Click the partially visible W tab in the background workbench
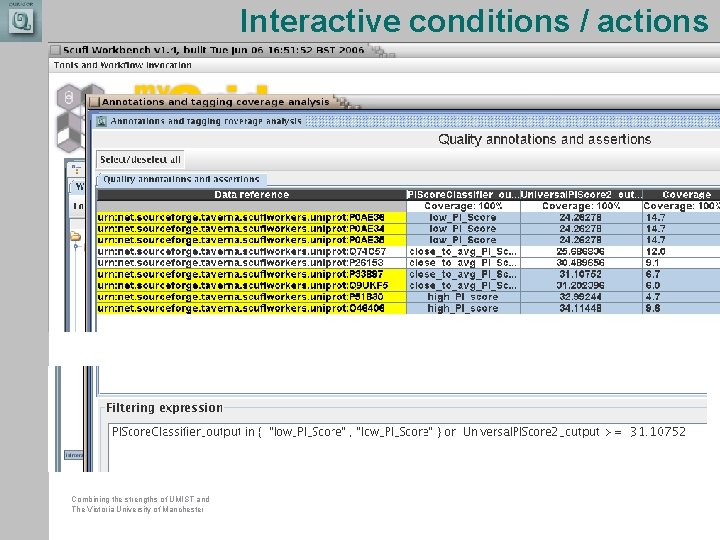This screenshot has width=720, height=540. [x=79, y=186]
